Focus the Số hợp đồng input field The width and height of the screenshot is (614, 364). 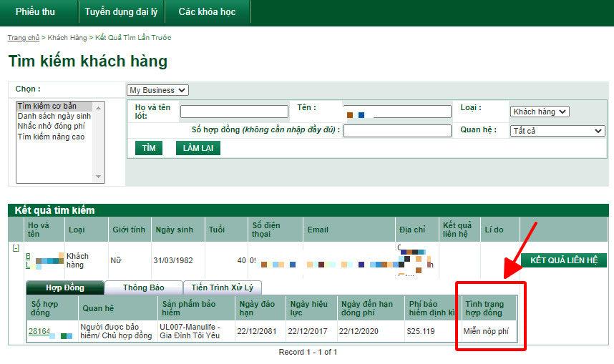coord(397,131)
